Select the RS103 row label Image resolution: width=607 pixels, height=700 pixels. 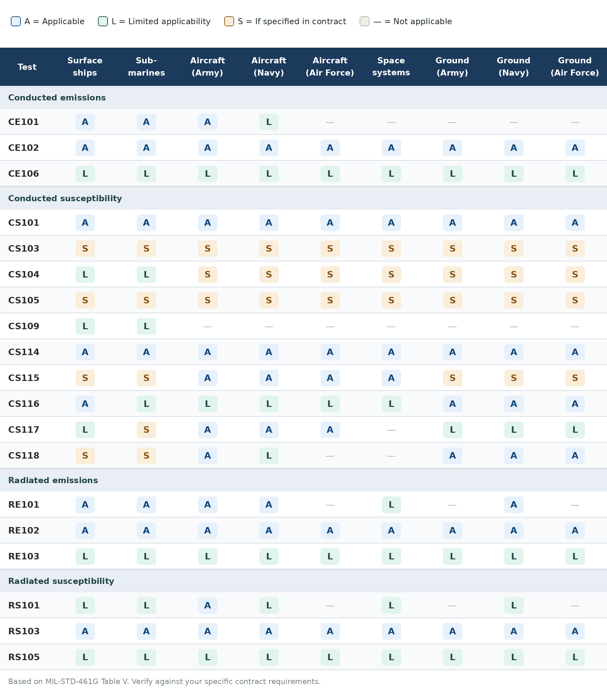[24, 631]
